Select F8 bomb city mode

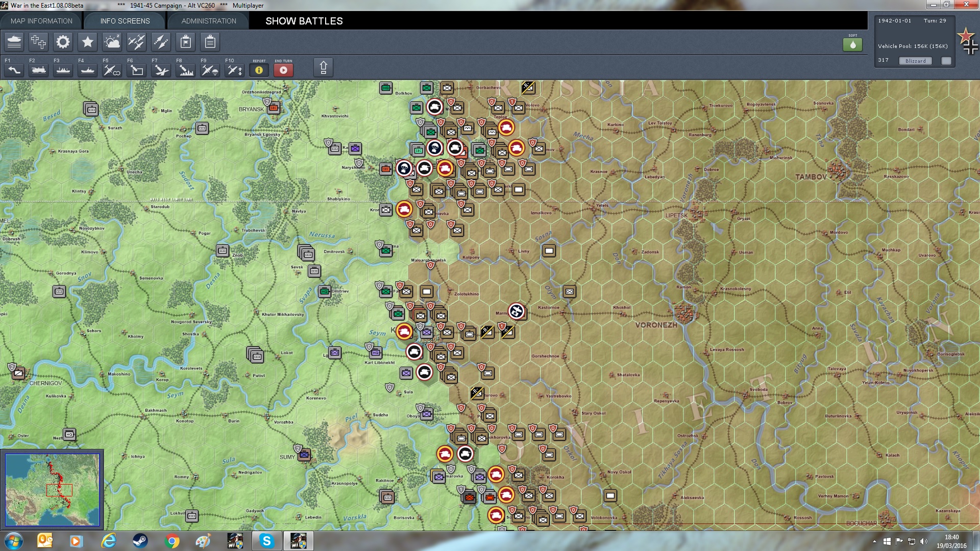(x=185, y=70)
